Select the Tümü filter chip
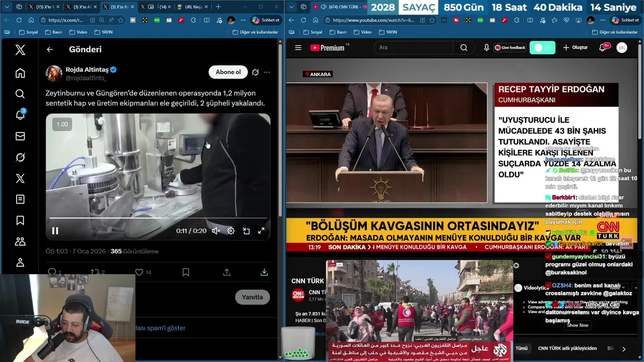 (x=521, y=348)
